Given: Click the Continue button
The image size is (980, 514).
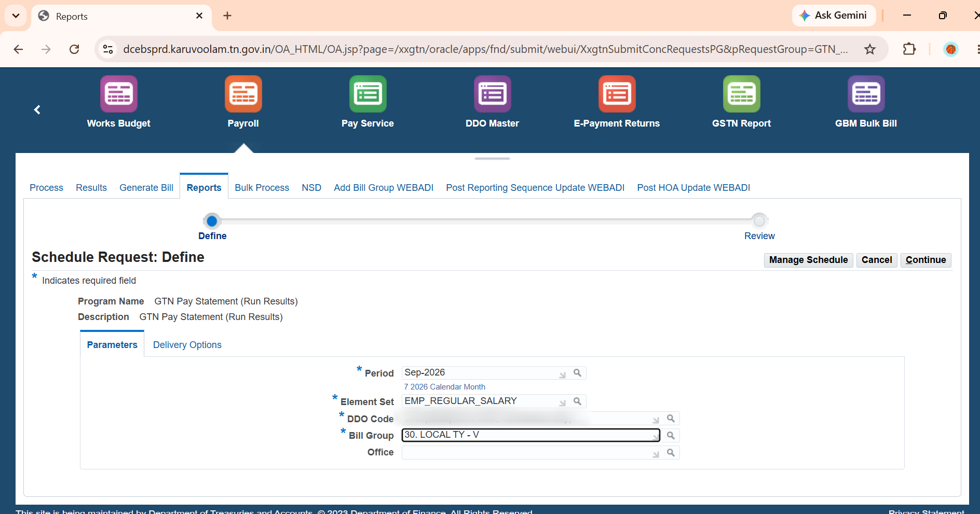Looking at the screenshot, I should 925,260.
